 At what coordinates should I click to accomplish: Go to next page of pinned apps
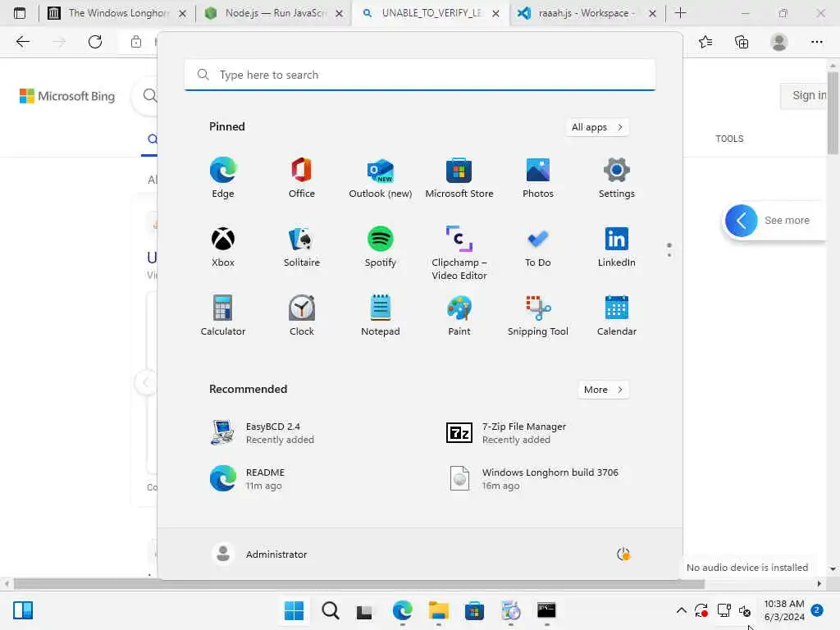(x=669, y=255)
